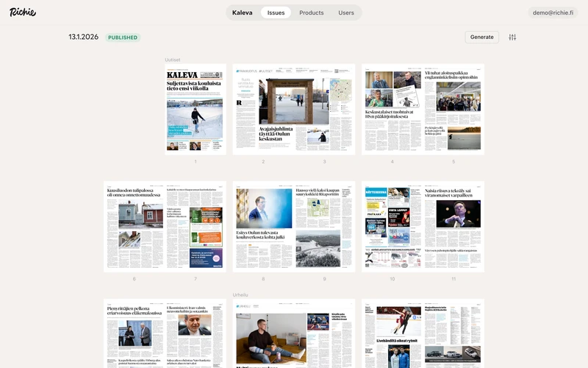Click page number 6 label
The image size is (588, 368).
(x=135, y=279)
